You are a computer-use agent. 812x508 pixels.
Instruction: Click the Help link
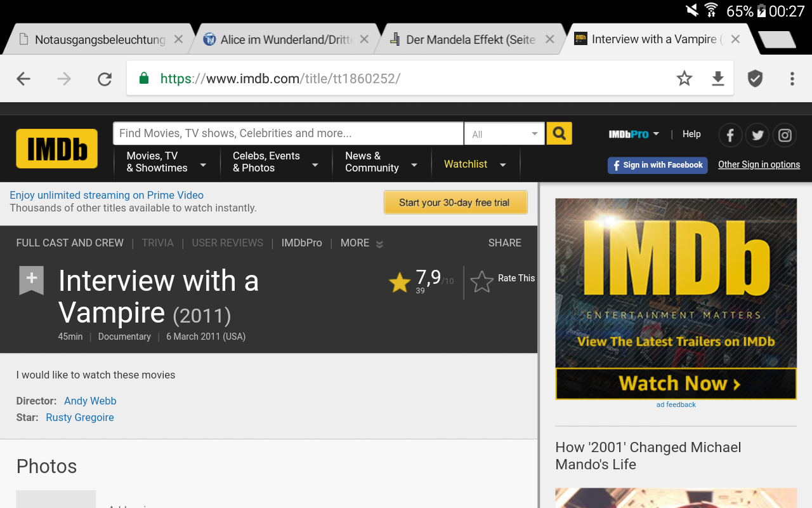[x=691, y=134]
